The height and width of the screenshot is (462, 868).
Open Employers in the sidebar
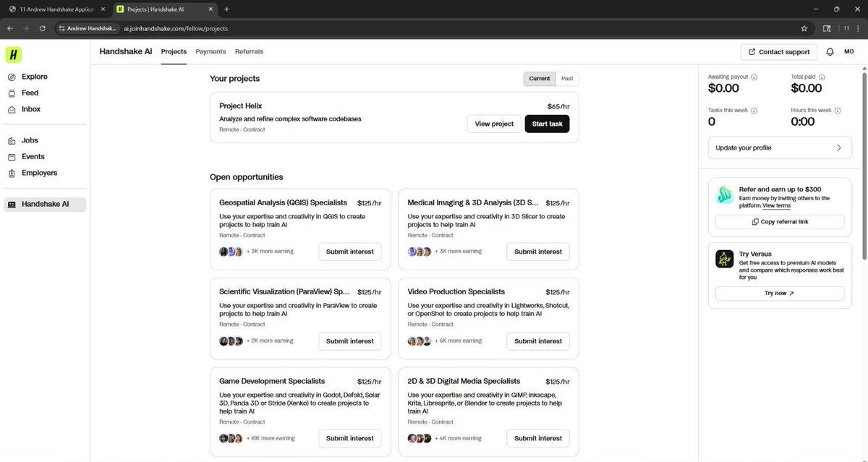pyautogui.click(x=33, y=173)
